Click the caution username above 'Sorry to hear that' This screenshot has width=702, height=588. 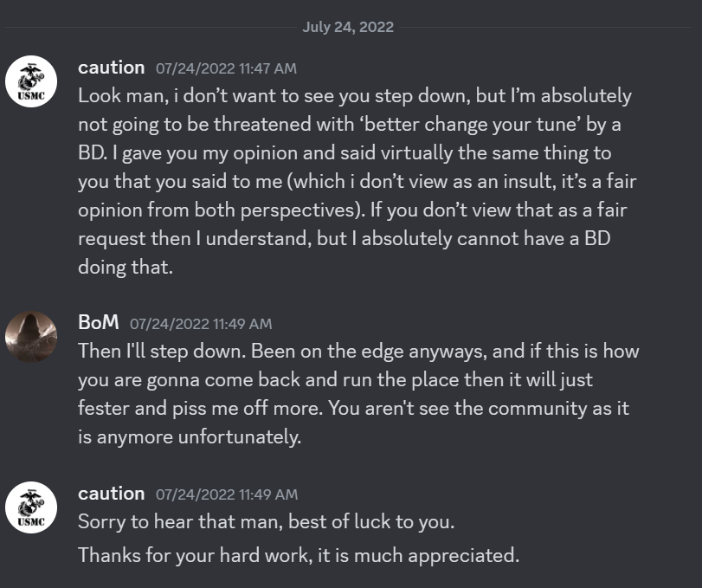[111, 494]
